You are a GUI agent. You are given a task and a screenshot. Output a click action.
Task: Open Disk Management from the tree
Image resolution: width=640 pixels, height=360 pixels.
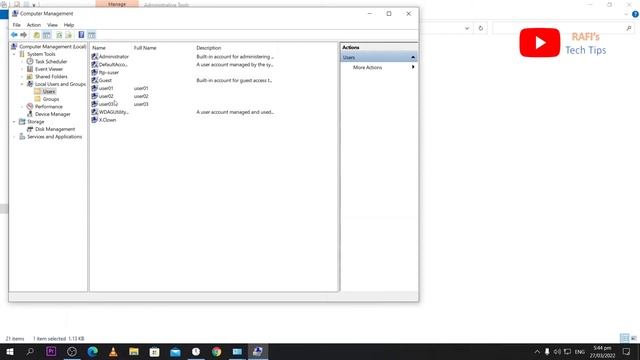(55, 129)
